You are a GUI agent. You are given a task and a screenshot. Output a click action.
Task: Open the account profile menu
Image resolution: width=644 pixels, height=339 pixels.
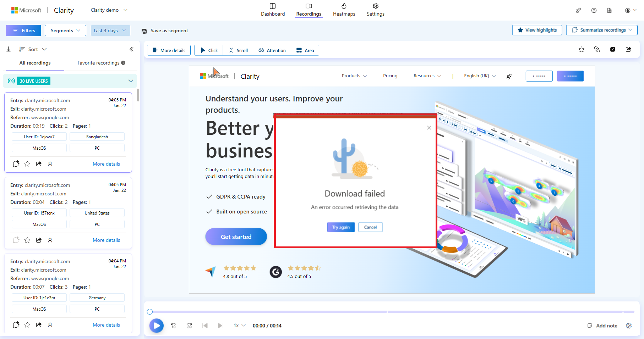pos(631,10)
